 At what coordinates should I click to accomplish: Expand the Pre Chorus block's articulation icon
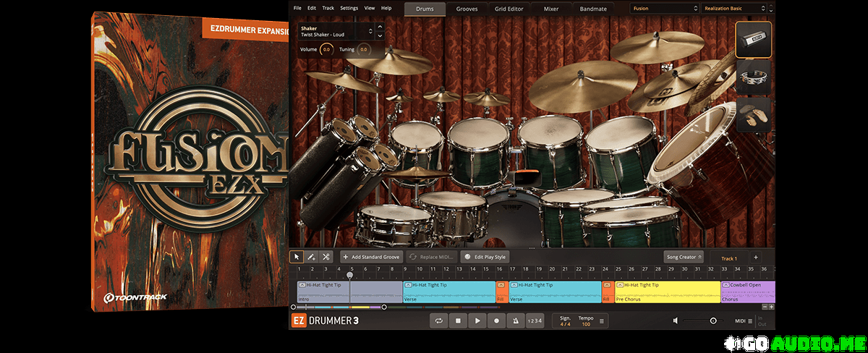point(620,285)
